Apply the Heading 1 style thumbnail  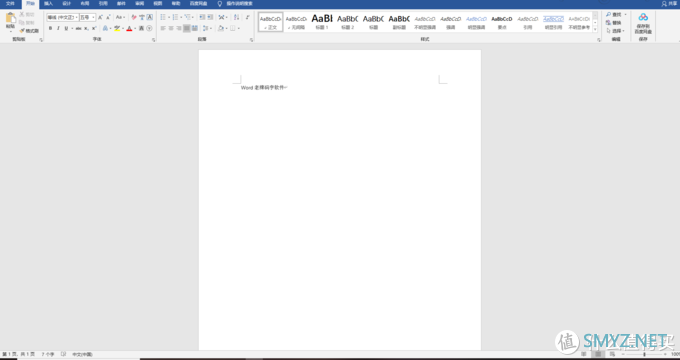click(322, 22)
